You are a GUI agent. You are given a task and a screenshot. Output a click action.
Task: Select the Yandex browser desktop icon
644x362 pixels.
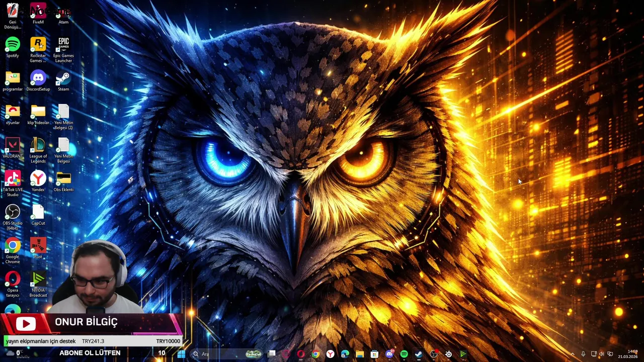[x=38, y=182]
